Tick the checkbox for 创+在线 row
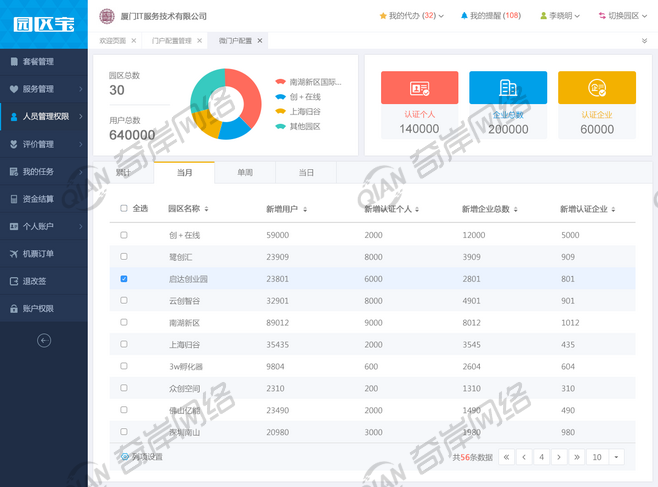This screenshot has height=487, width=658. 124,235
